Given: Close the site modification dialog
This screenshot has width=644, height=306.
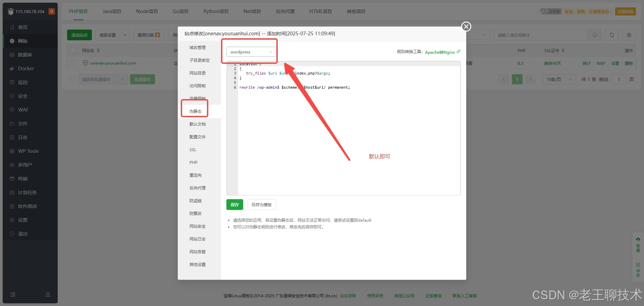Looking at the screenshot, I should pos(466,27).
